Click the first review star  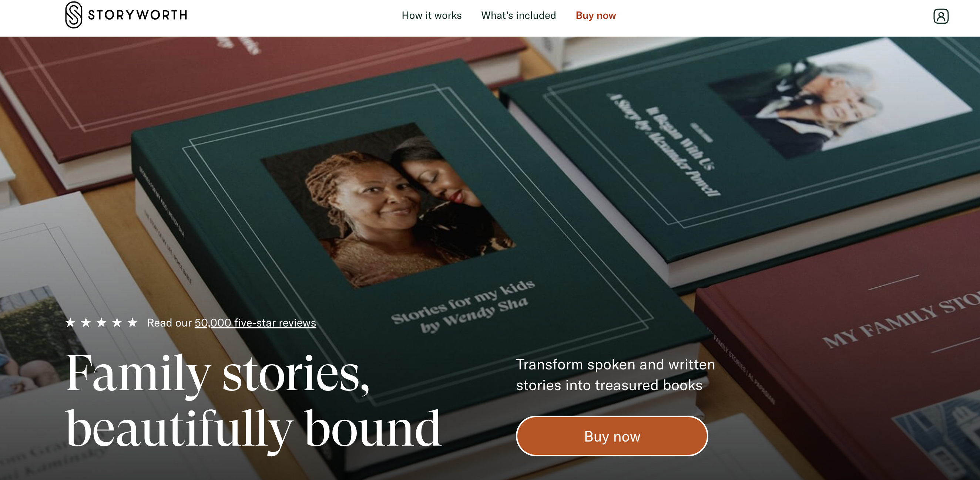(70, 323)
